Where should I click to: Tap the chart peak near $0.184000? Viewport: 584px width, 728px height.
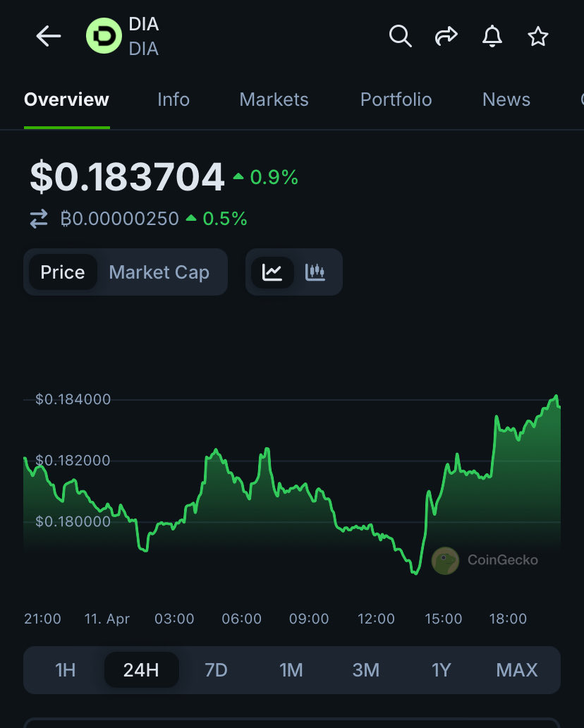556,396
